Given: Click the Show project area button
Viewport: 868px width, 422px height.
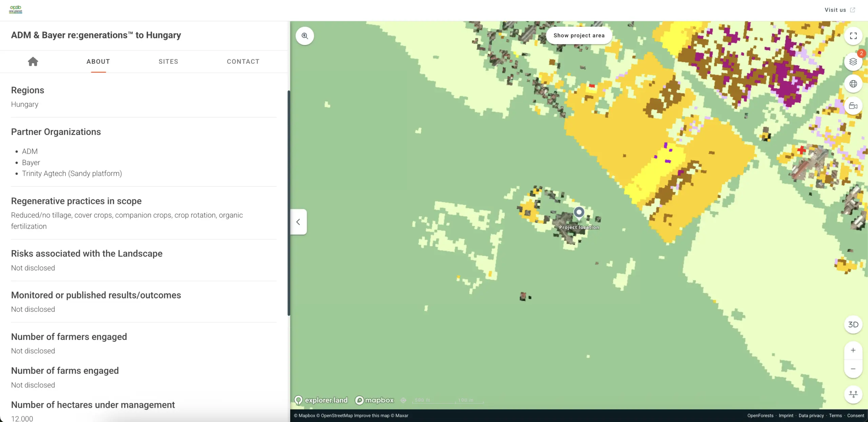Looking at the screenshot, I should pos(579,36).
